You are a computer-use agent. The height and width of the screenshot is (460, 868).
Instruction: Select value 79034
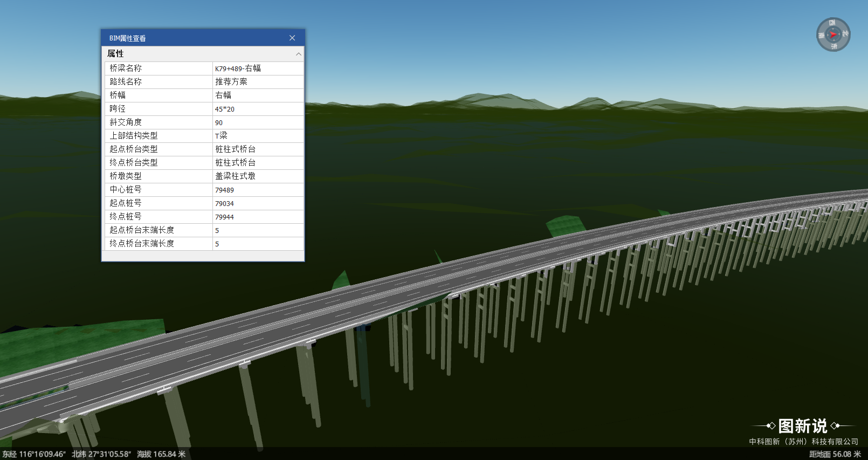coord(258,203)
